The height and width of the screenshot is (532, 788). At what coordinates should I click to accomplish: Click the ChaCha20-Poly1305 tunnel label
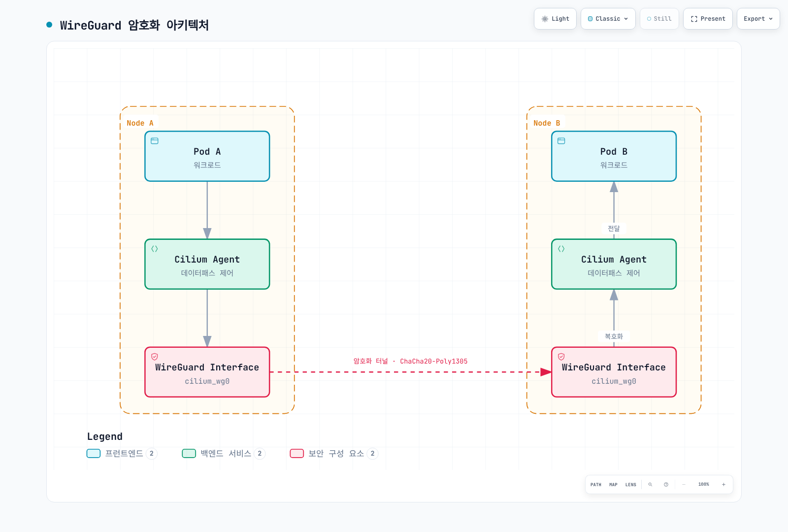tap(410, 361)
